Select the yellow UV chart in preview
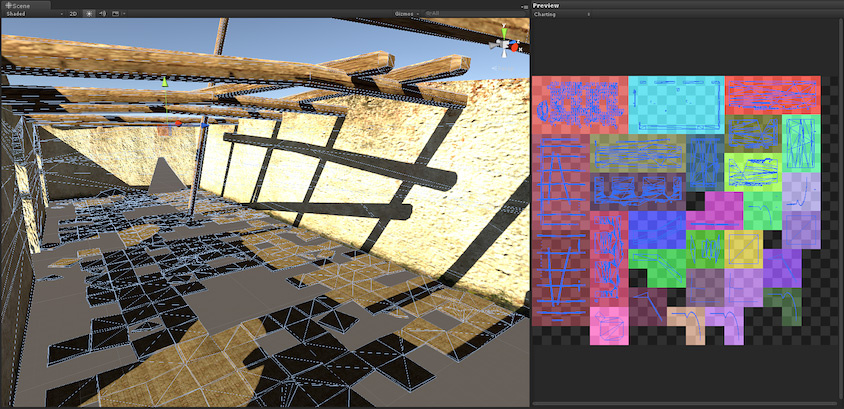This screenshot has height=409, width=844. (743, 248)
